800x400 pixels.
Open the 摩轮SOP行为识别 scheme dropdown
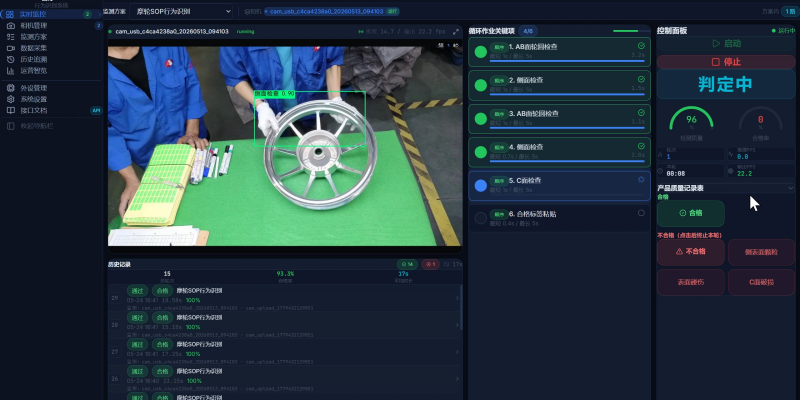pos(181,11)
